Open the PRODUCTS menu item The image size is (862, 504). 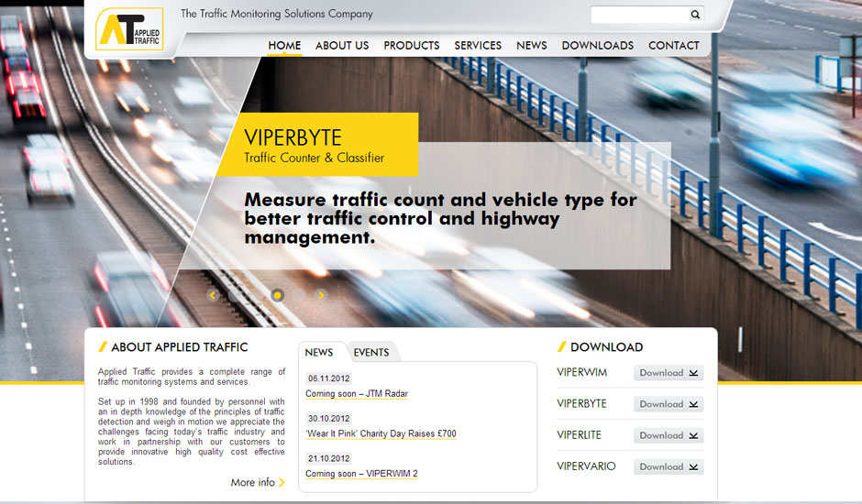tap(412, 46)
